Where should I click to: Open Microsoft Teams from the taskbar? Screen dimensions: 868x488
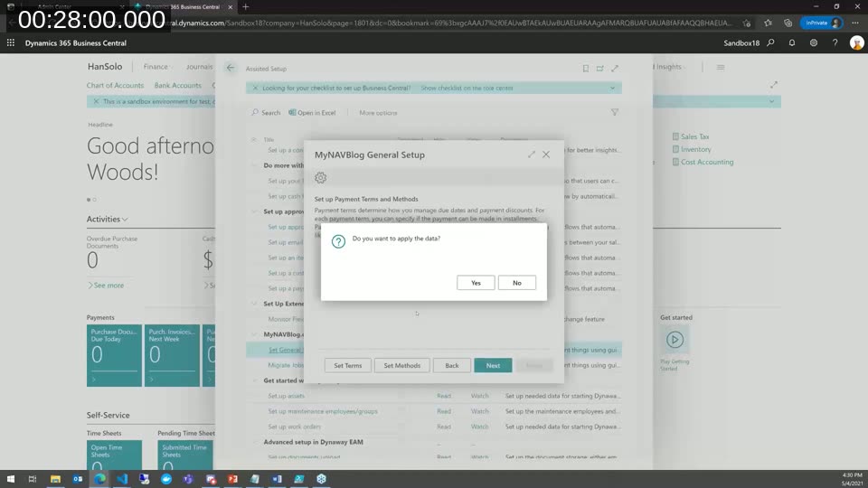pyautogui.click(x=188, y=479)
